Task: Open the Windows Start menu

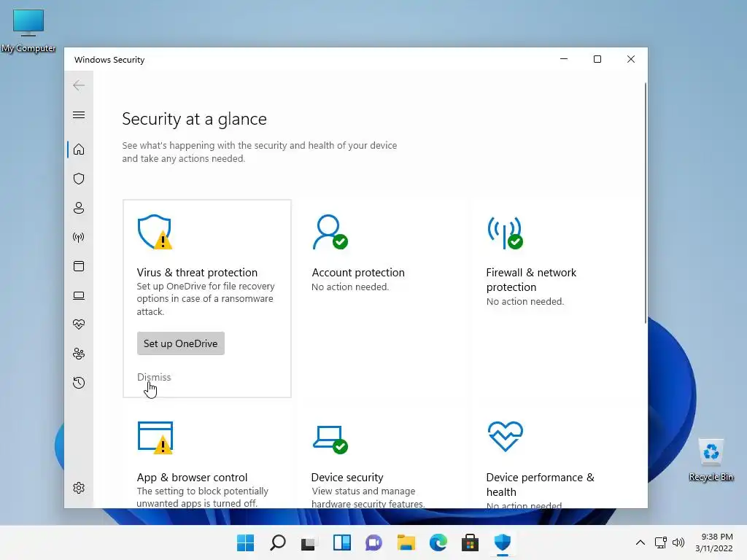Action: [x=245, y=542]
